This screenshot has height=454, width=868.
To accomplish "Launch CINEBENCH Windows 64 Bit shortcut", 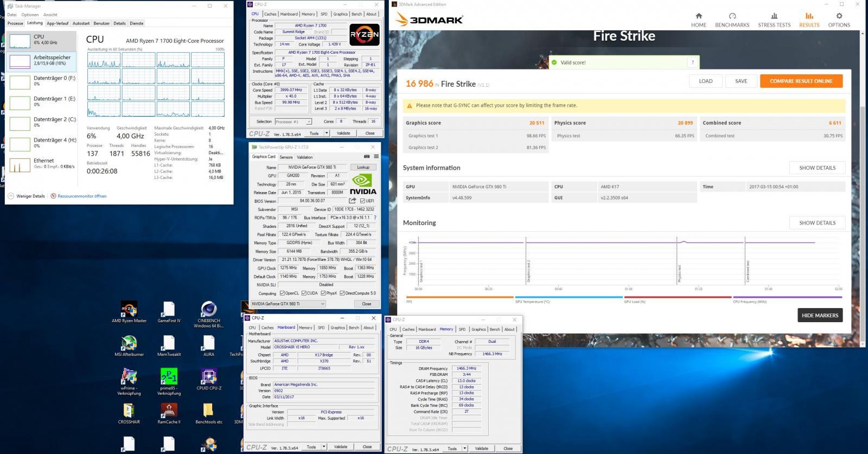I will point(209,315).
